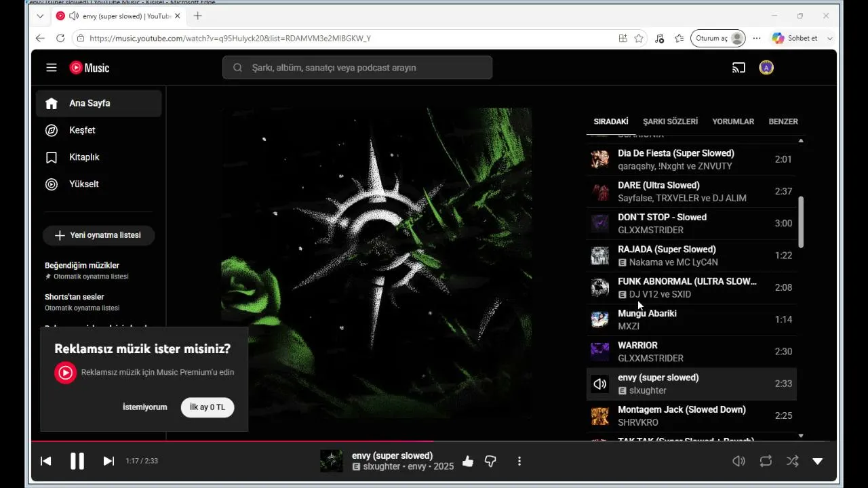Open Copilot Sohbet et
868x488 pixels.
coord(795,39)
